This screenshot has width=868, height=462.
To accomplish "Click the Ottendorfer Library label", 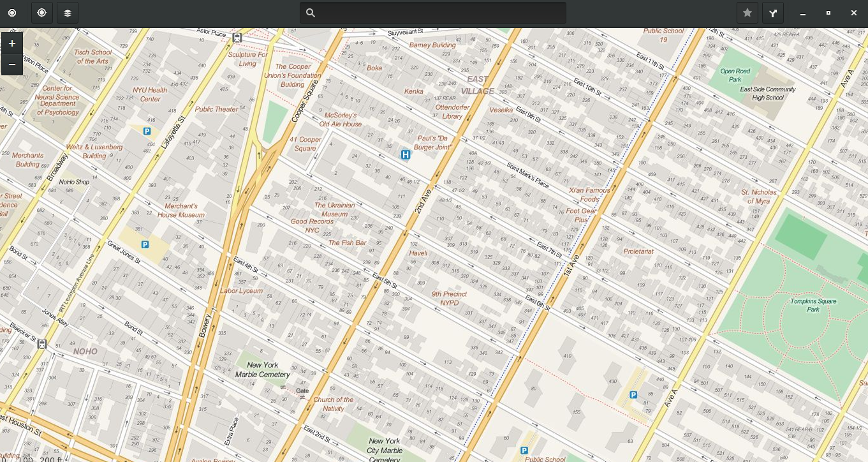I will tap(452, 112).
